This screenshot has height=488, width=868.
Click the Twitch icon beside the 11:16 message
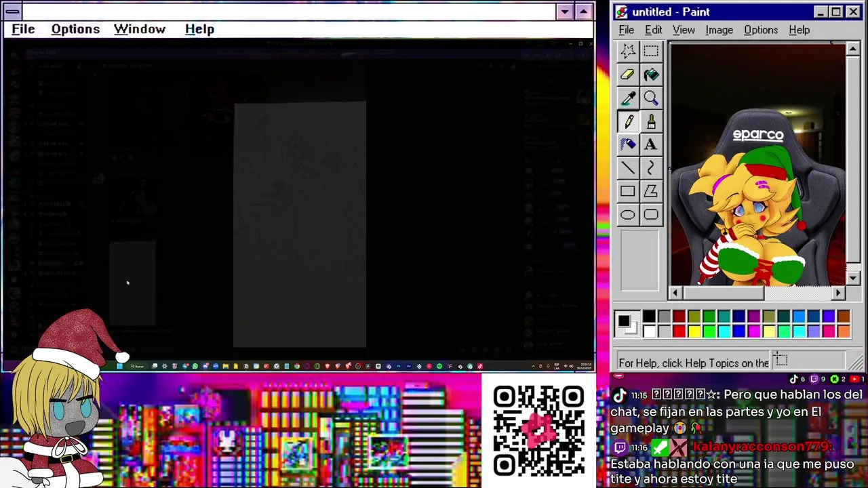point(620,447)
